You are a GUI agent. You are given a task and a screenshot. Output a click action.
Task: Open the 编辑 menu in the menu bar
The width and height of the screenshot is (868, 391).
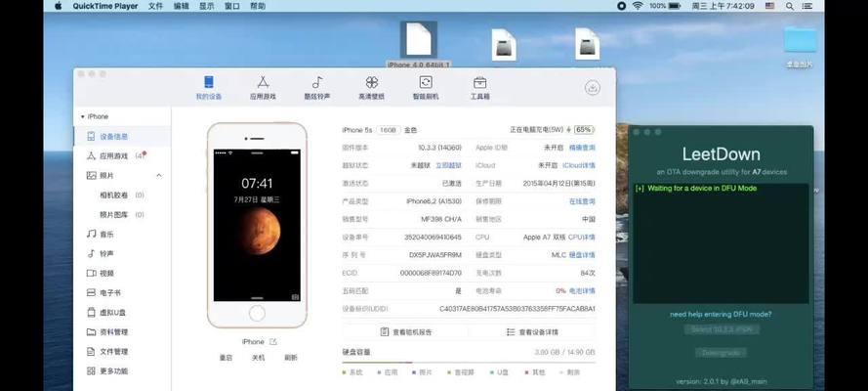181,6
